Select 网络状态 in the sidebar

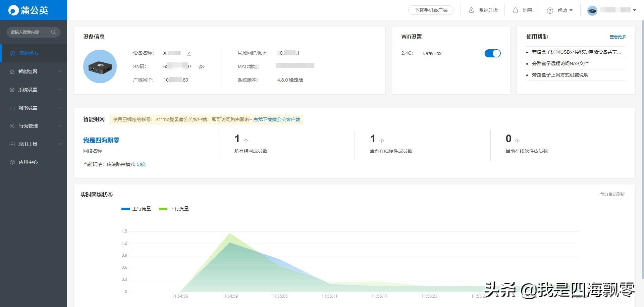click(29, 53)
